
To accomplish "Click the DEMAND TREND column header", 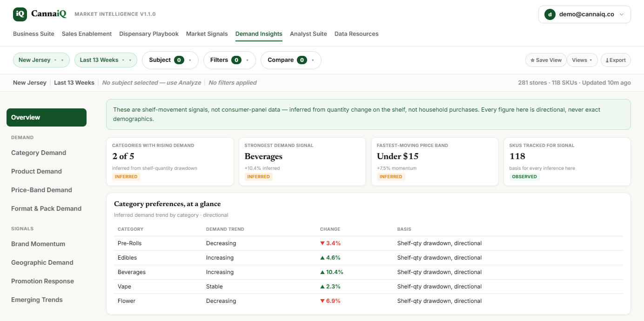I will coord(225,229).
